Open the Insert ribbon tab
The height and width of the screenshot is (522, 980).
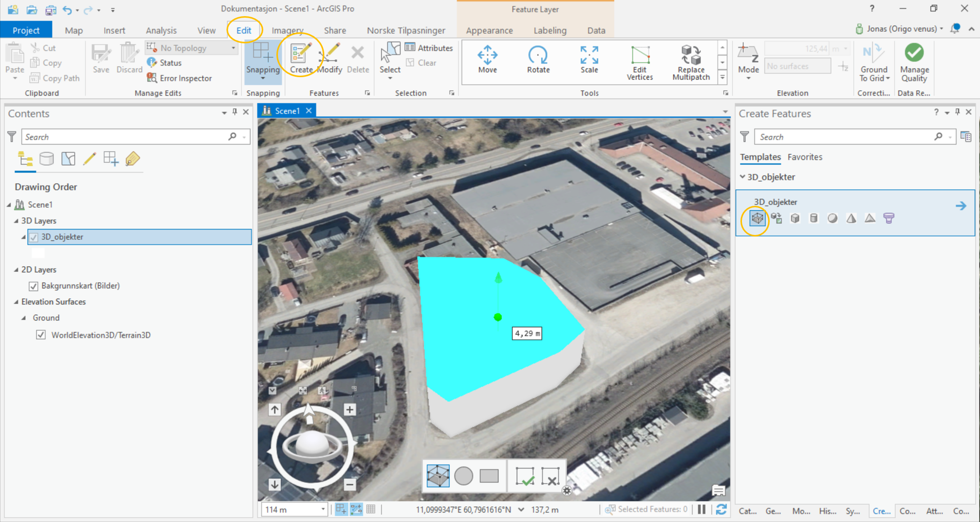point(114,30)
